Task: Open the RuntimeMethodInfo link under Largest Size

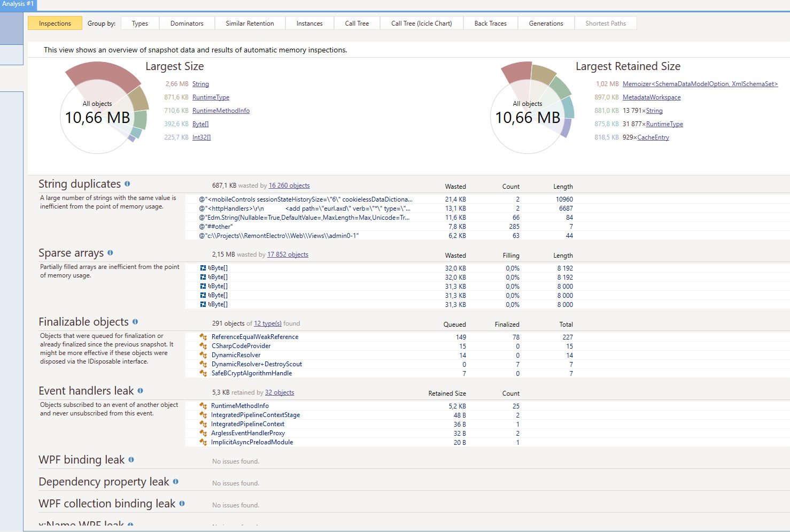Action: click(221, 111)
